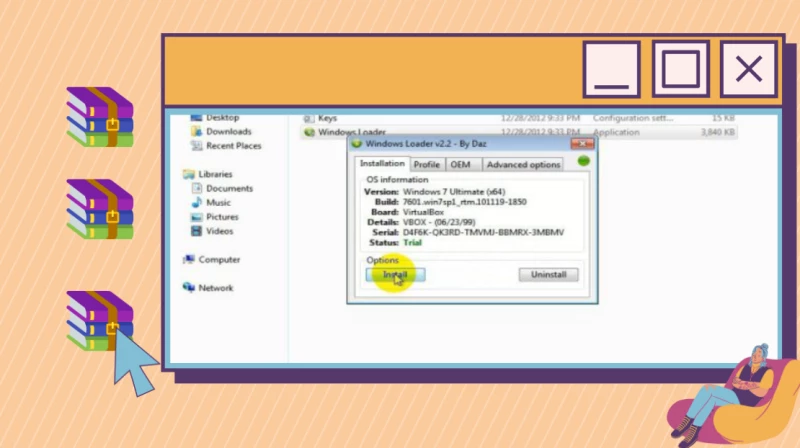Select the Network icon in sidebar
Image resolution: width=800 pixels, height=448 pixels.
189,288
